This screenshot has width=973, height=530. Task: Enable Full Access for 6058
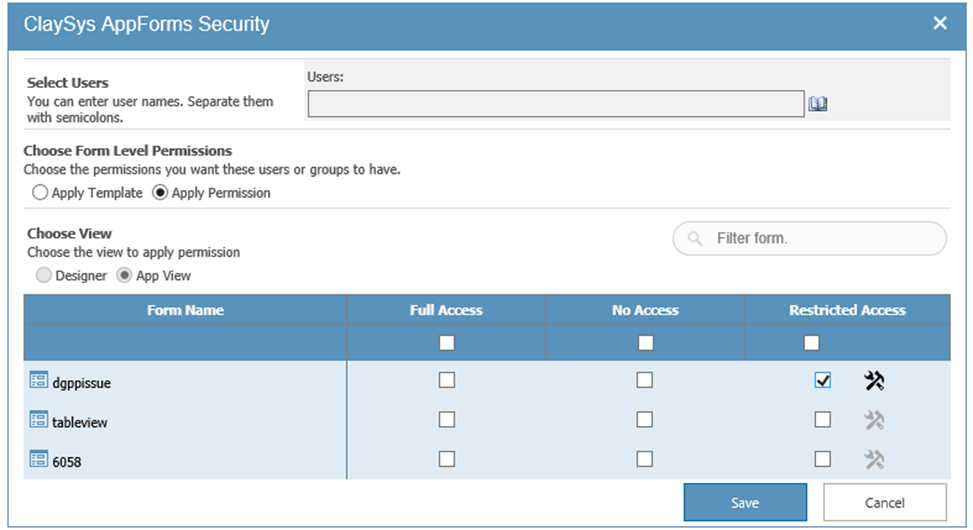(x=447, y=459)
